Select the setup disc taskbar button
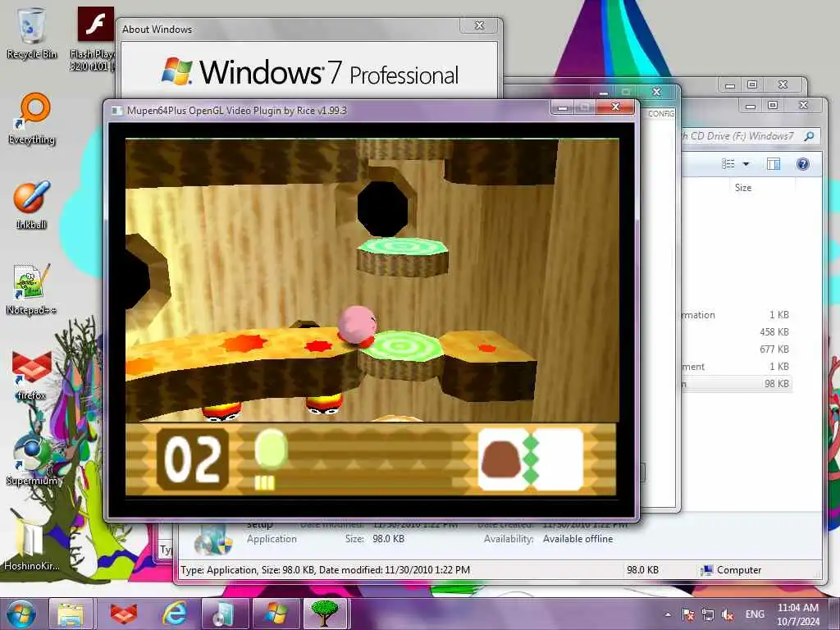Image resolution: width=840 pixels, height=630 pixels. (x=225, y=614)
